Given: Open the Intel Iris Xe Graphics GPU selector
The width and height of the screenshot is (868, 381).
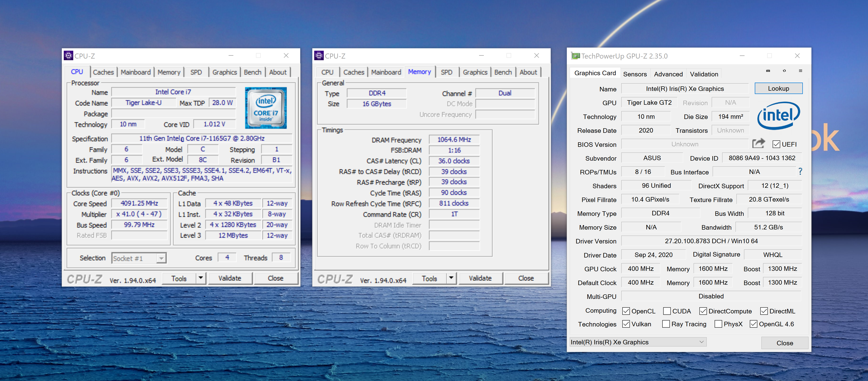Looking at the screenshot, I should click(x=638, y=342).
